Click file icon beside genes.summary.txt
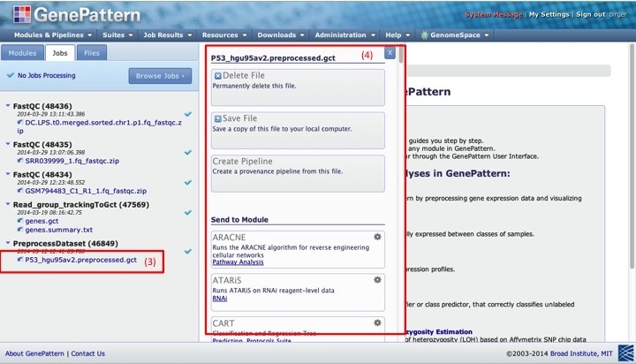 (19, 230)
